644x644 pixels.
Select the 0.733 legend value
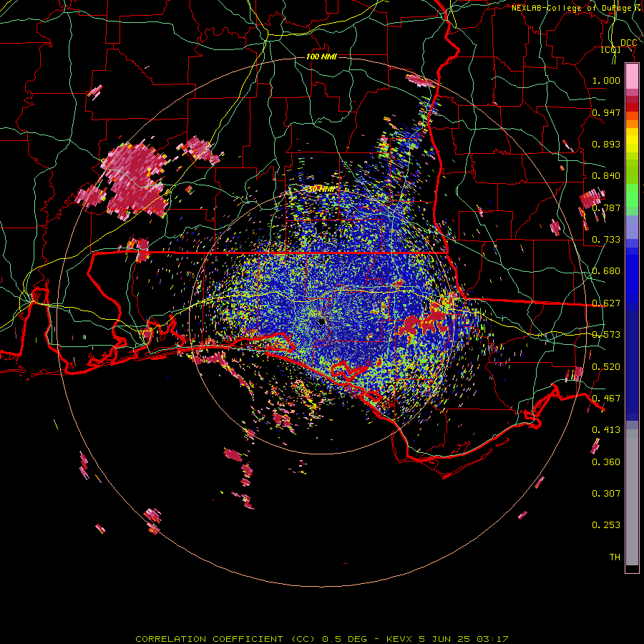(606, 240)
